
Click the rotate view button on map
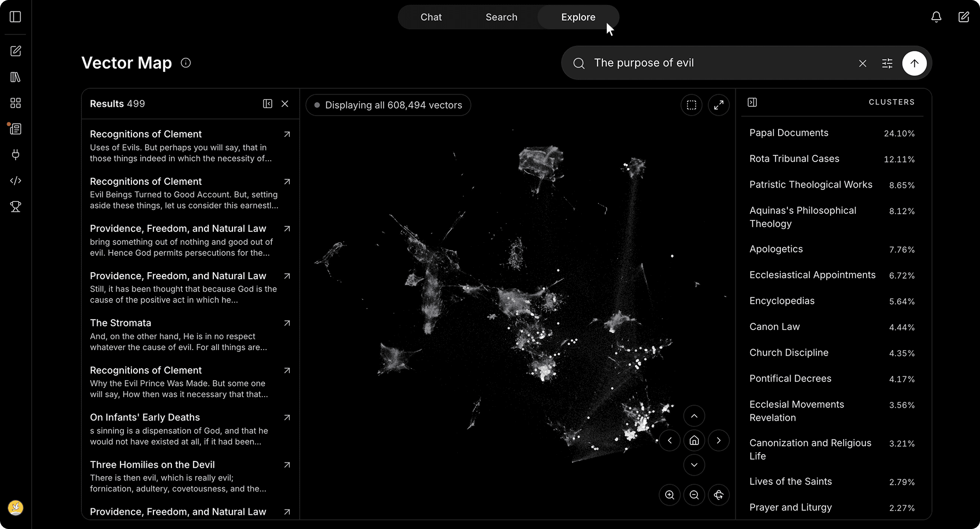(719, 495)
